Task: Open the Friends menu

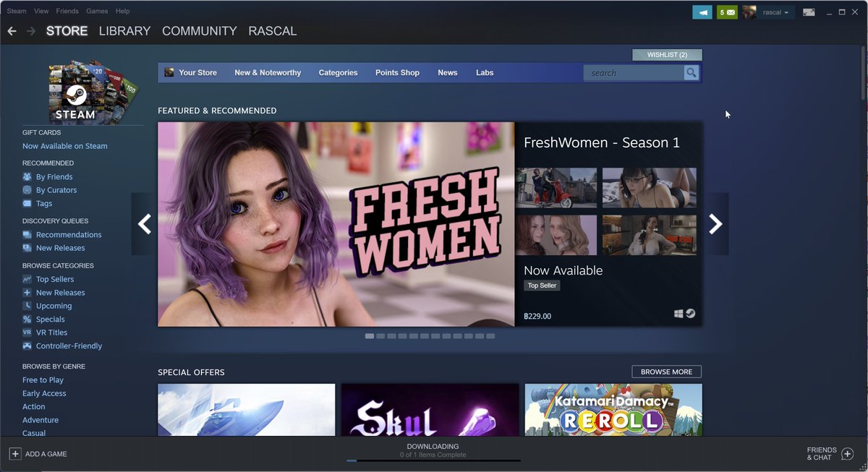Action: click(x=67, y=12)
